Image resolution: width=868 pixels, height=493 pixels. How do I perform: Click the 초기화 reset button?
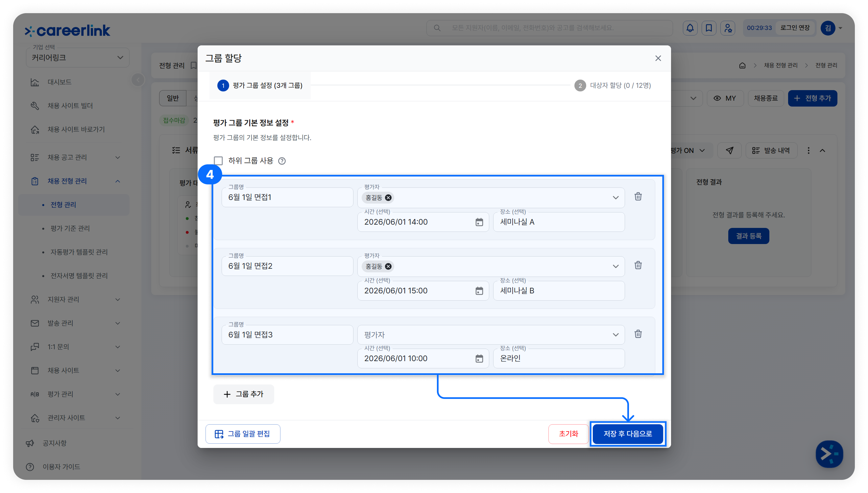tap(568, 434)
